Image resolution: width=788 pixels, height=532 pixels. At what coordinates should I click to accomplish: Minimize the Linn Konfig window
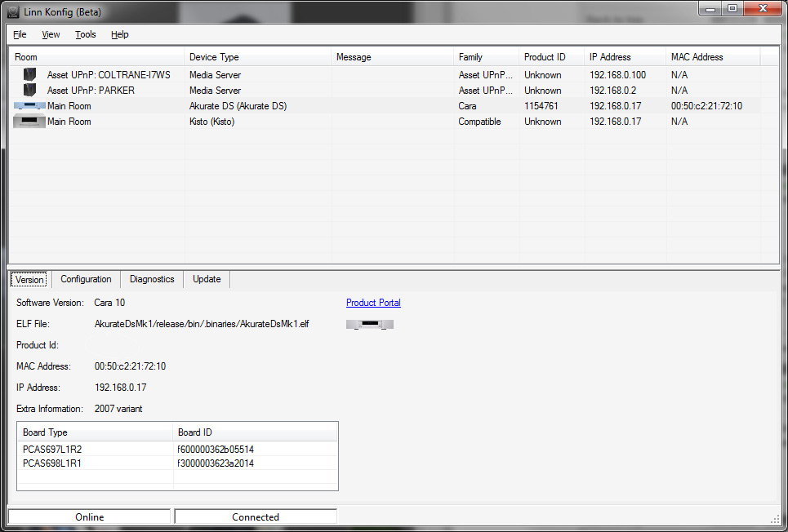click(x=710, y=8)
